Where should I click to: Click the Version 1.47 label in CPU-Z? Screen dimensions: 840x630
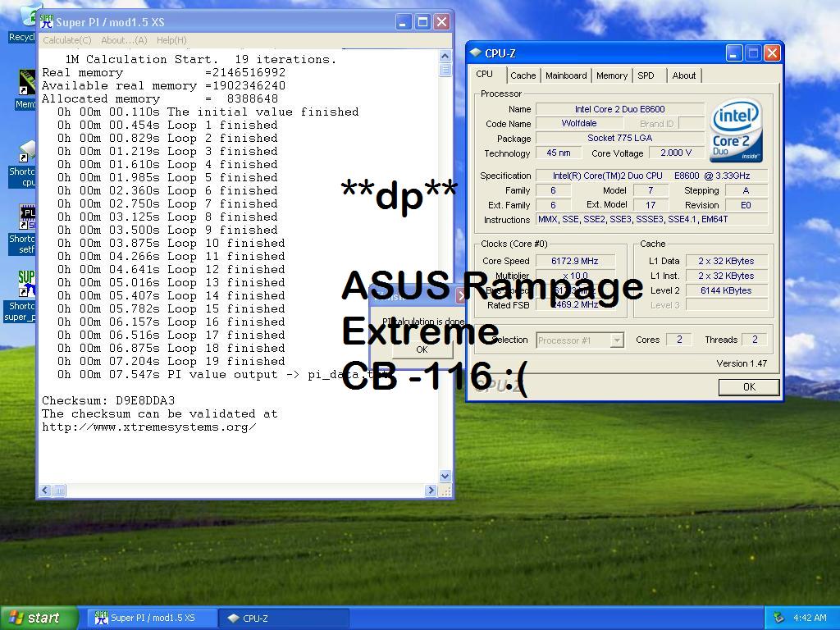(742, 363)
